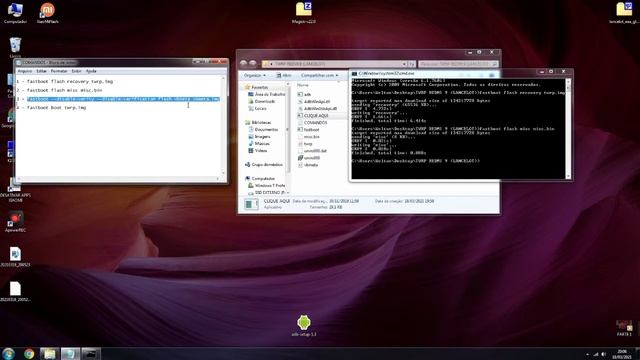This screenshot has width=640, height=360.
Task: Expand the Explorer address bar history dropdown
Action: coord(404,64)
